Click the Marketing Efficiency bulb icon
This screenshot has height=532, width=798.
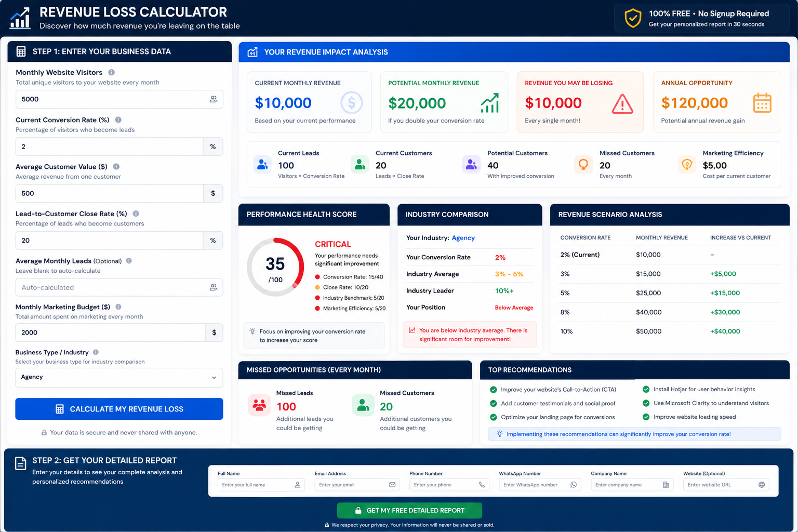[687, 164]
